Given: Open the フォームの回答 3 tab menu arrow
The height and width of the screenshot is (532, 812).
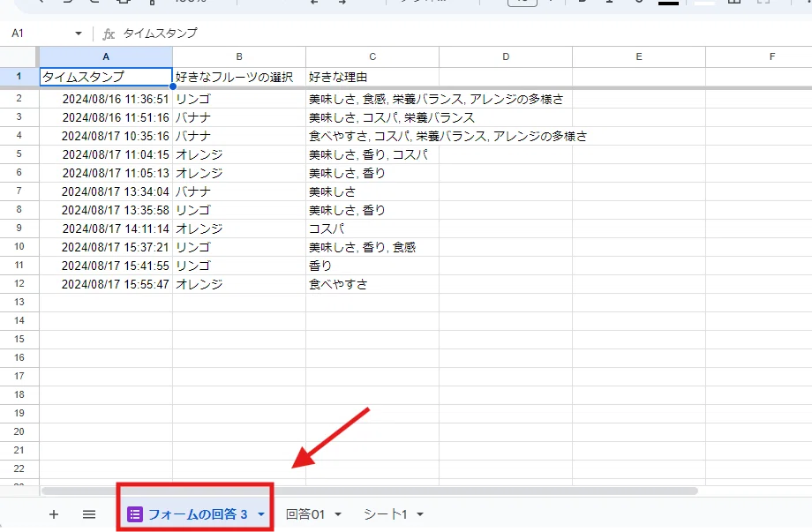Looking at the screenshot, I should 261,514.
